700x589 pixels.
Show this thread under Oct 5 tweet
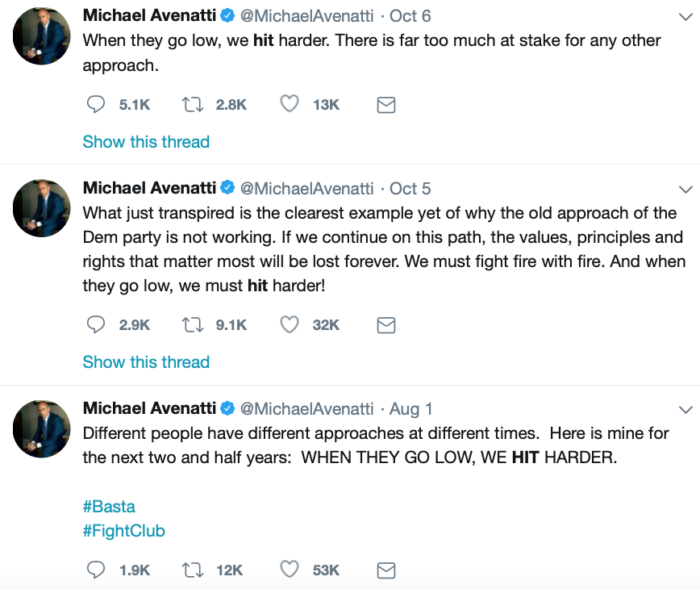click(x=146, y=362)
